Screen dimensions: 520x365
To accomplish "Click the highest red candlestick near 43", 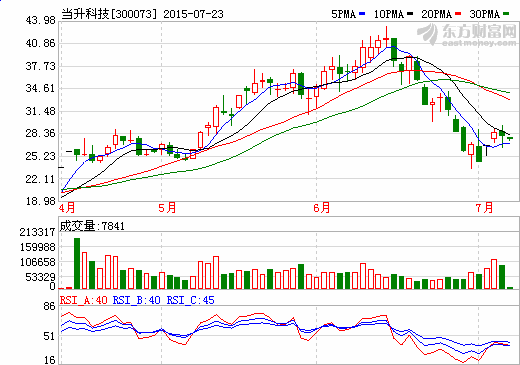I will point(386,37).
